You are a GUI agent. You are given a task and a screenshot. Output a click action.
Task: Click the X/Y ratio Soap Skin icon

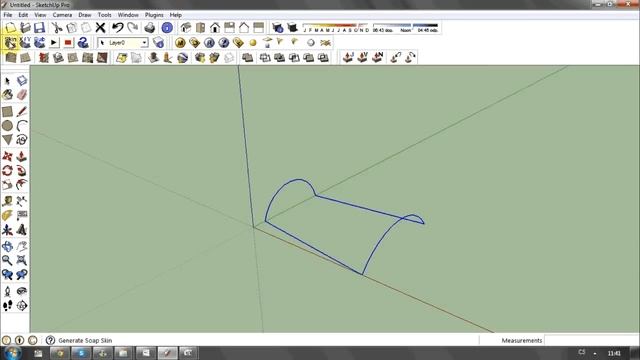point(25,42)
